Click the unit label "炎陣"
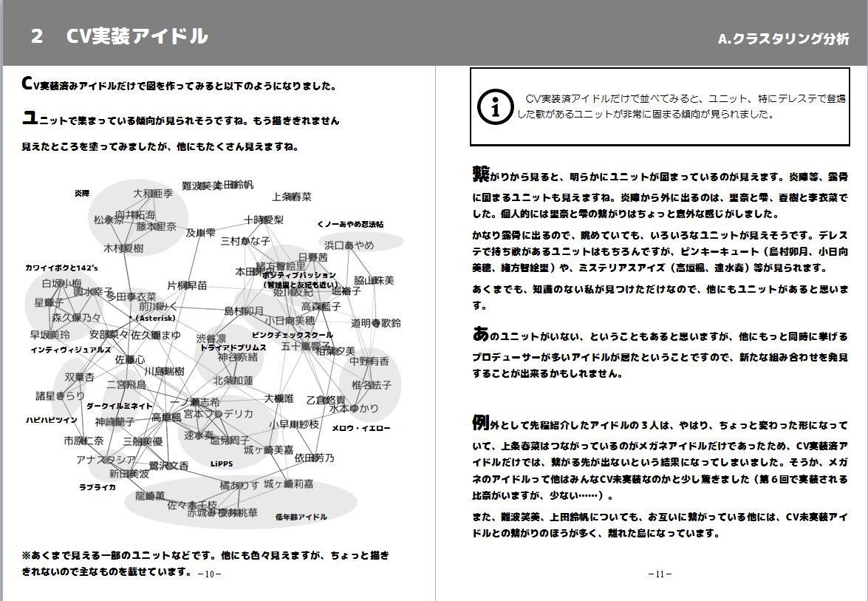868x601 pixels. (82, 194)
